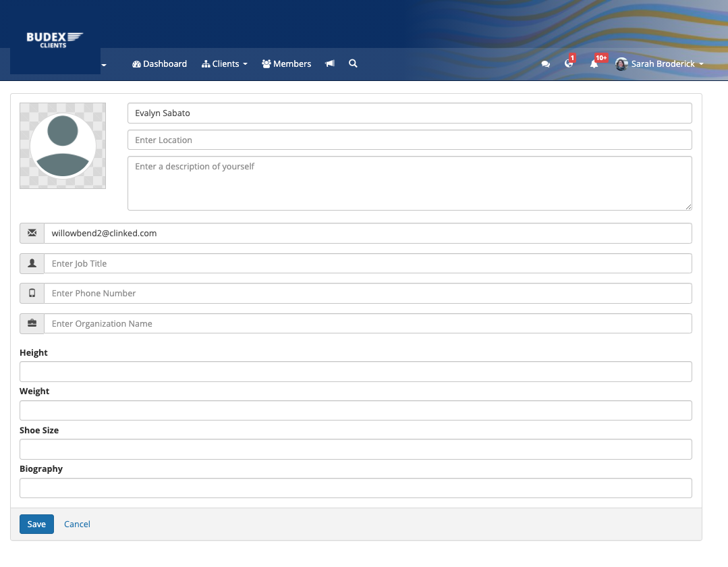Open the announcements megaphone icon
This screenshot has height=567, width=728.
tap(330, 63)
